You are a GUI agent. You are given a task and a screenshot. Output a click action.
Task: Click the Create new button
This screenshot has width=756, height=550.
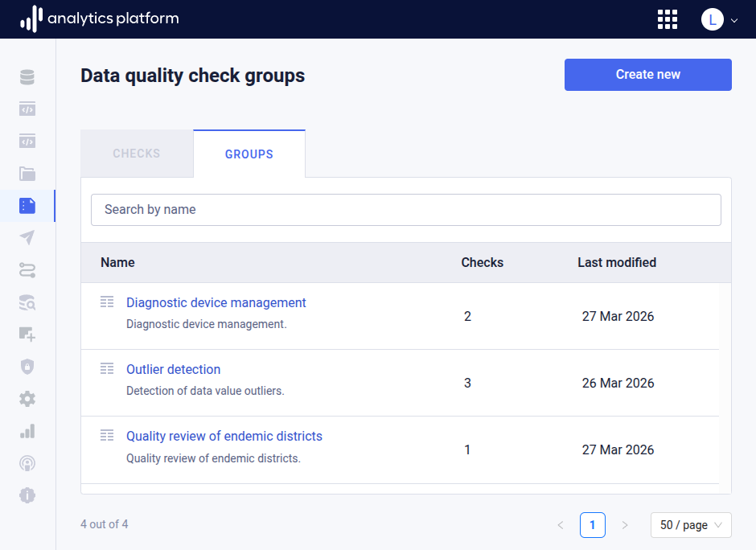pyautogui.click(x=647, y=74)
